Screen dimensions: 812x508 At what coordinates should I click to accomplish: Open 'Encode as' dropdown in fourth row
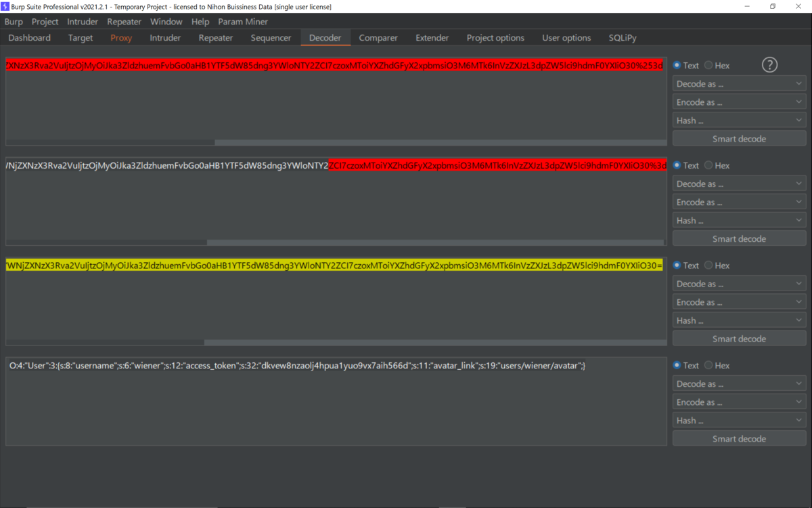[739, 402]
